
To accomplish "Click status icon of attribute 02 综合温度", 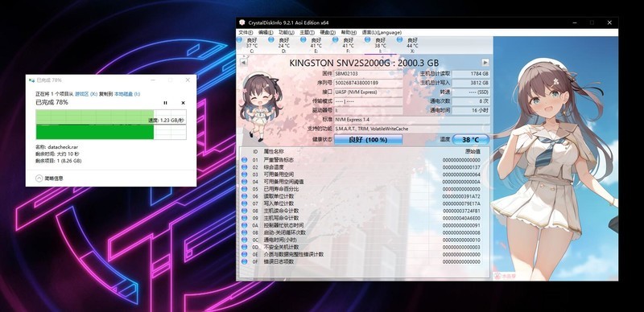I will (x=245, y=167).
